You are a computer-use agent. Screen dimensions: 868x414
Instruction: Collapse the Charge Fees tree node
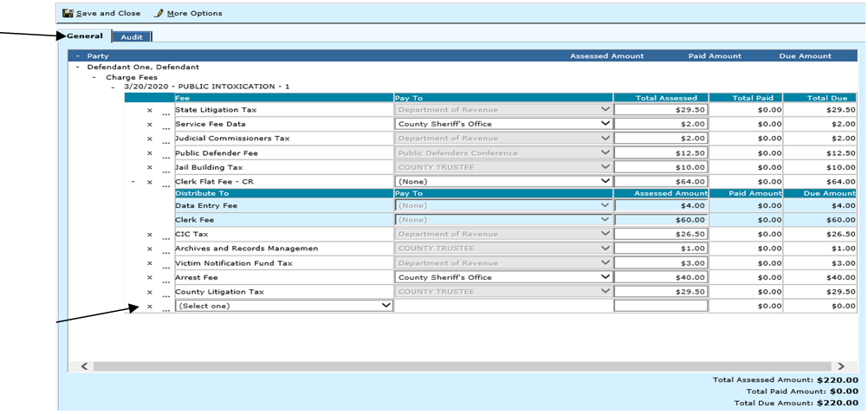point(94,77)
